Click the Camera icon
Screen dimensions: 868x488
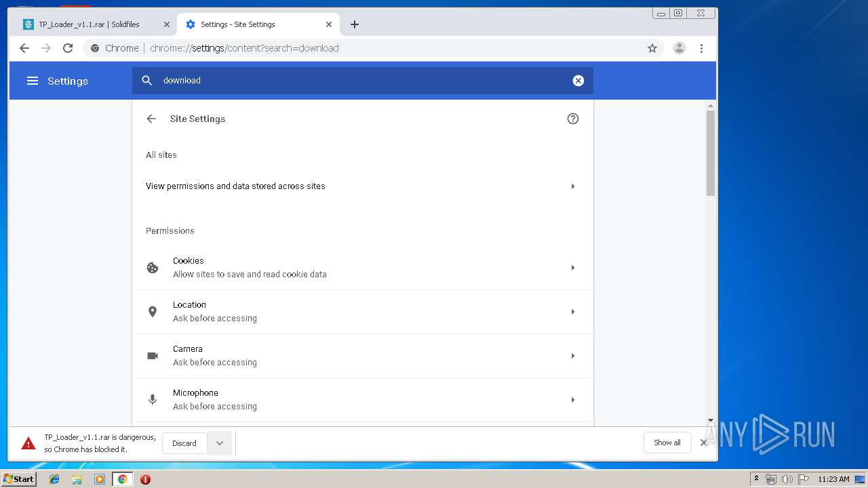tap(153, 356)
